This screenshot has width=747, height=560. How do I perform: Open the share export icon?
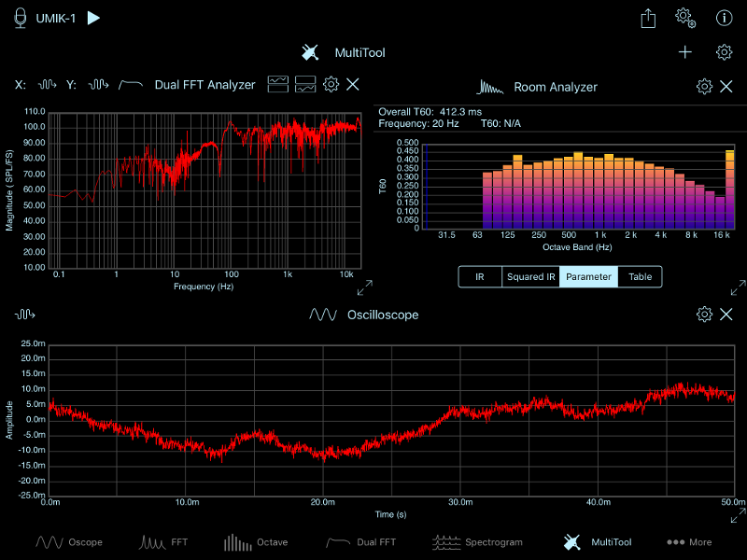point(648,18)
